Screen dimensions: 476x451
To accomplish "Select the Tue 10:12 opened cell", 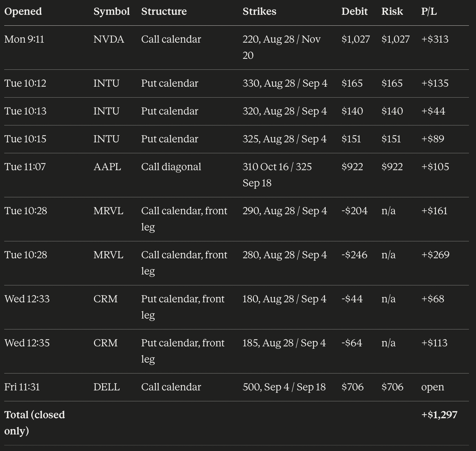I will [x=25, y=83].
